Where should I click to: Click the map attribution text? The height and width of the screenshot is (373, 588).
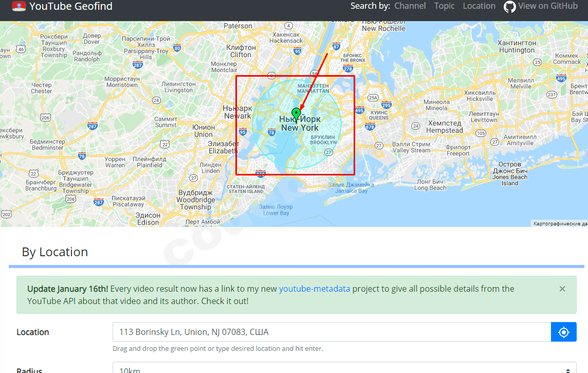tap(560, 224)
